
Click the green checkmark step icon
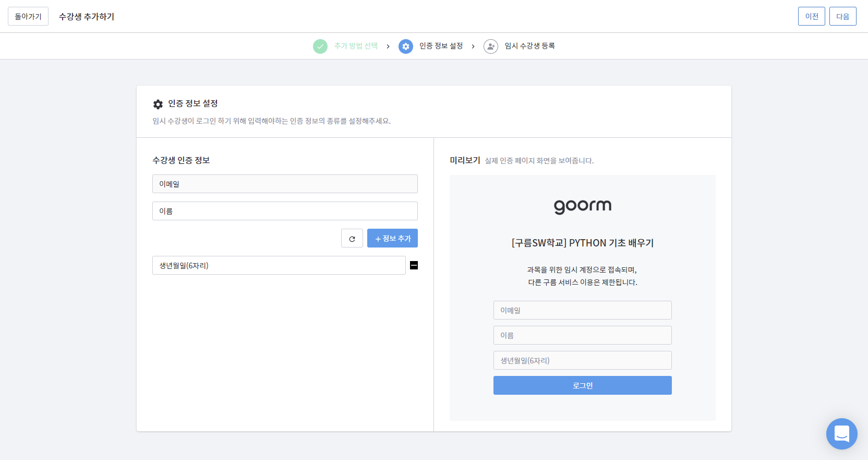coord(320,46)
